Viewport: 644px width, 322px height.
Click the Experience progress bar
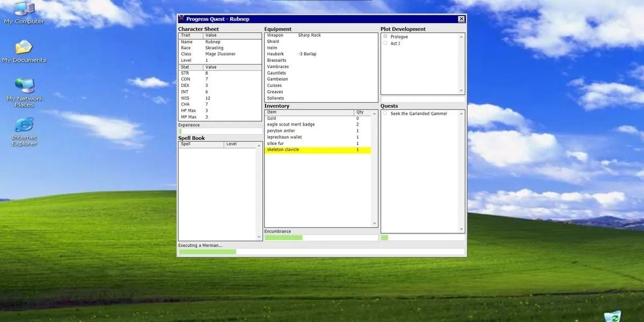click(220, 131)
